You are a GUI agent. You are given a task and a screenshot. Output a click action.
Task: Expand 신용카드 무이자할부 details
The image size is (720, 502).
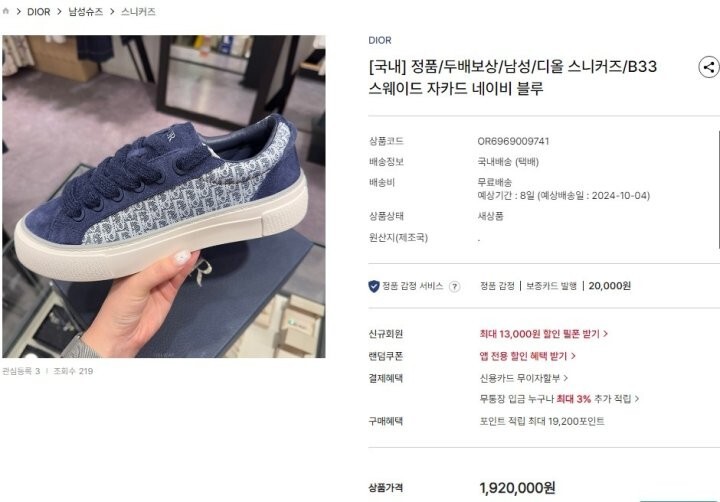pyautogui.click(x=523, y=378)
